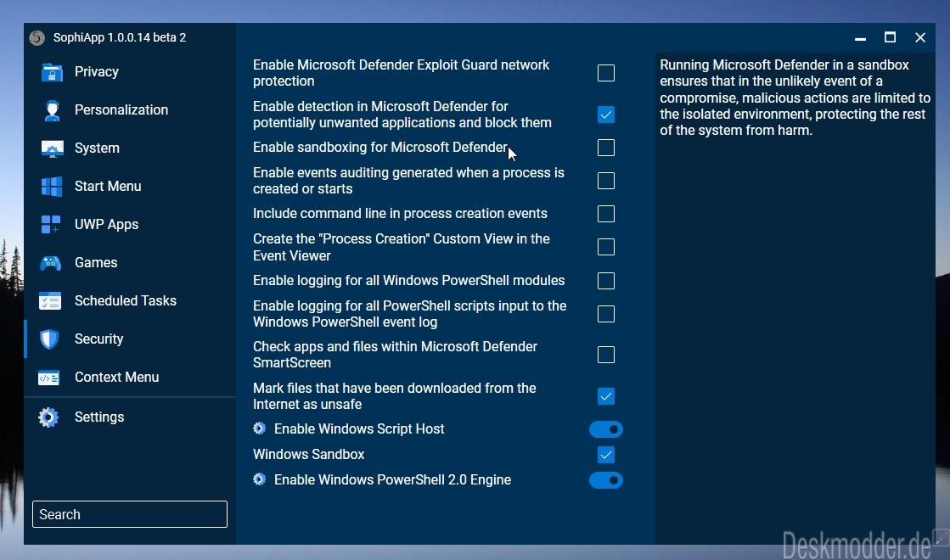Enable sandboxing for Microsoft Defender checkbox
Image resolution: width=950 pixels, height=560 pixels.
606,148
